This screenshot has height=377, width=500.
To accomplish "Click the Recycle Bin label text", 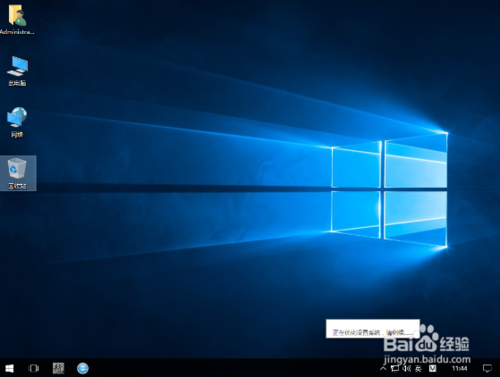I will [x=17, y=186].
